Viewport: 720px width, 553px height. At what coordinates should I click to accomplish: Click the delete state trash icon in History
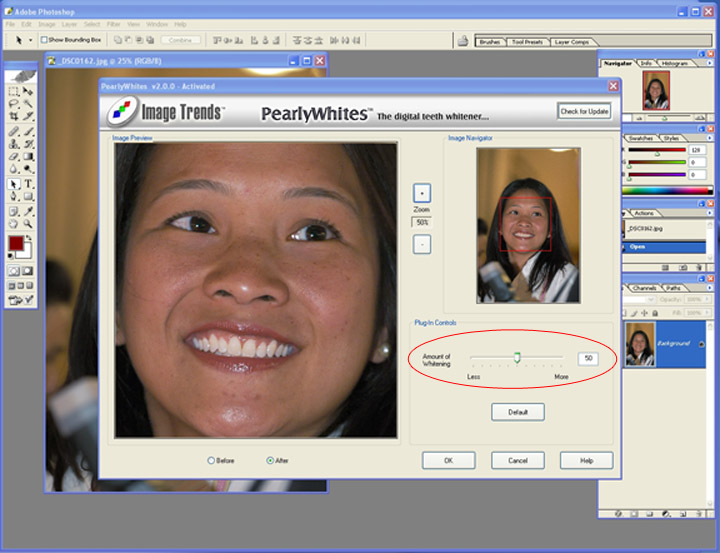tap(699, 267)
